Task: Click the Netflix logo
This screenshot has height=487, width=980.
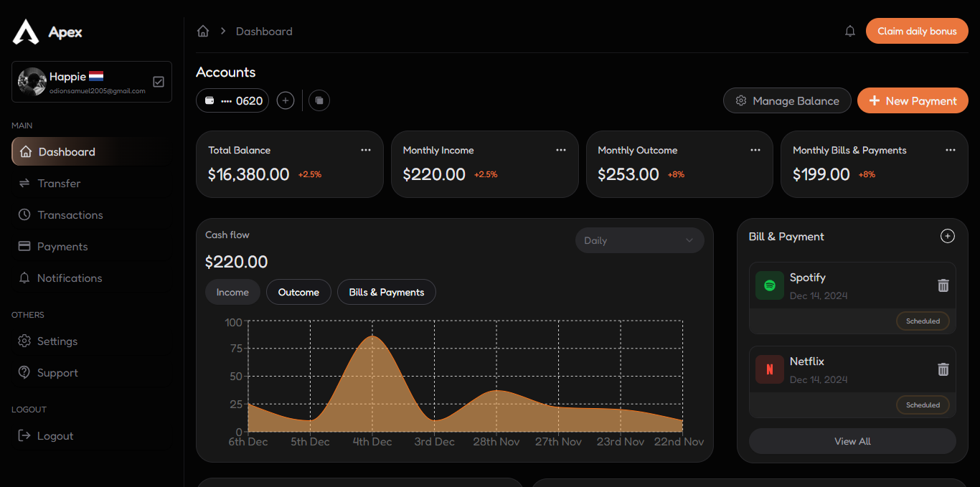Action: [x=770, y=369]
